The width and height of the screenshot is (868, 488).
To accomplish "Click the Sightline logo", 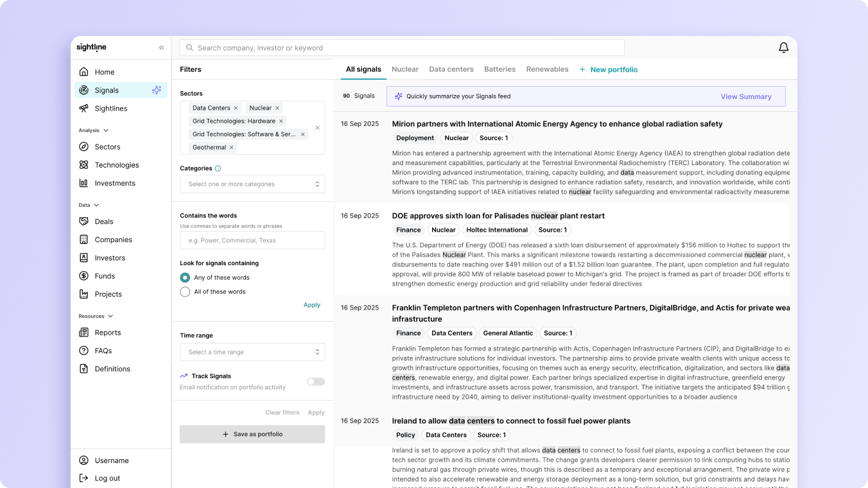I will [92, 48].
